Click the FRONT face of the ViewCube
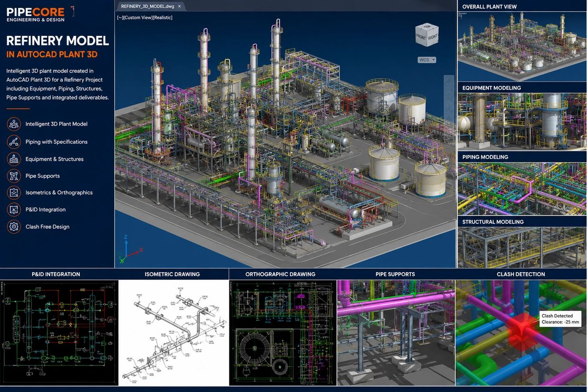Viewport: 588px width, 392px height. click(421, 36)
